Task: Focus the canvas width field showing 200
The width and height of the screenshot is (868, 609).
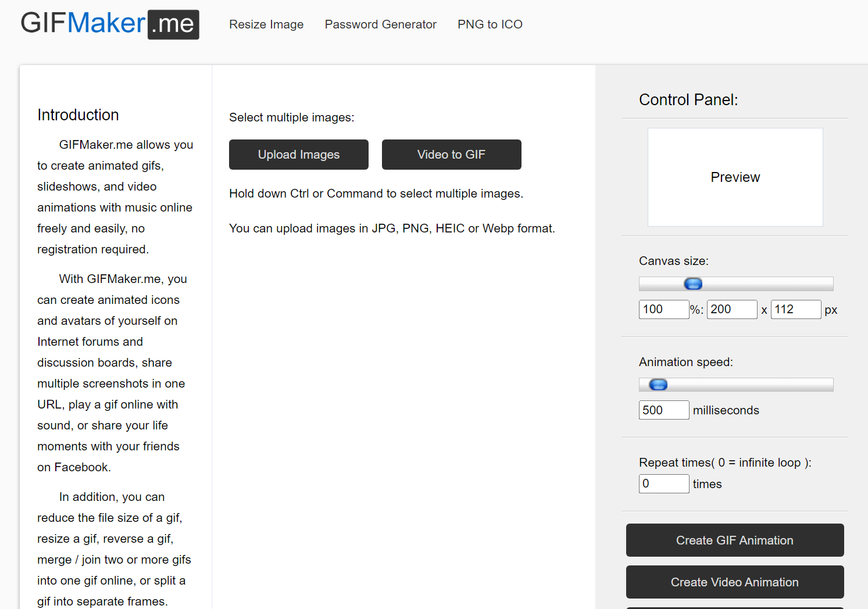Action: click(732, 309)
